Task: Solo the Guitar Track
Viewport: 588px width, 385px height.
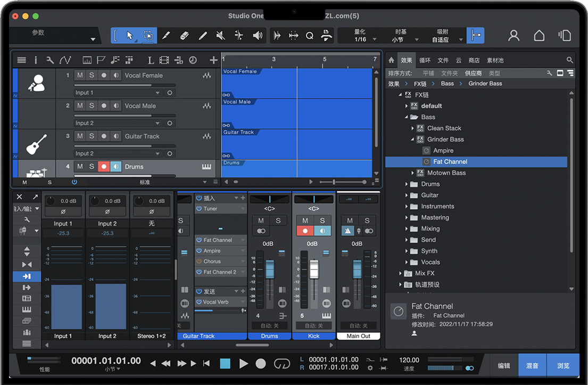Action: coord(92,136)
